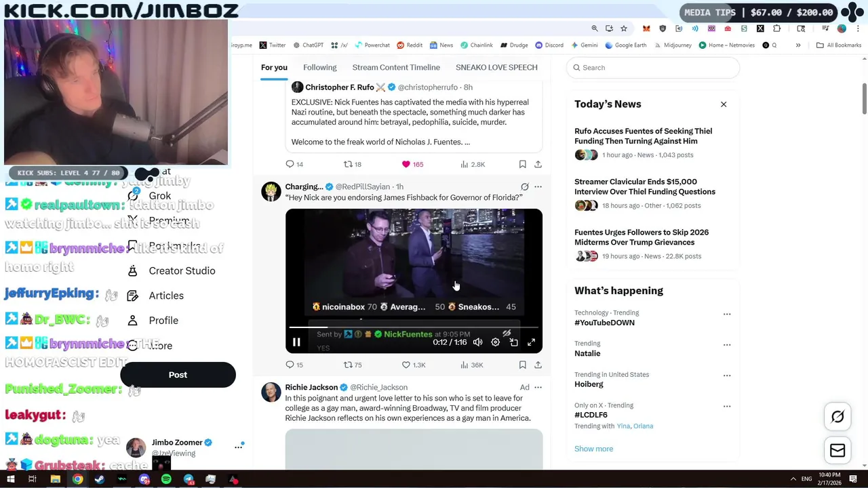Open the Yina trending link
This screenshot has height=488, width=868.
(623, 426)
